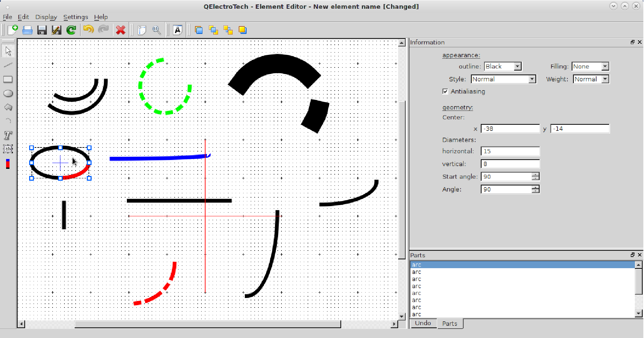
Task: Select the text tool
Action: 8,135
